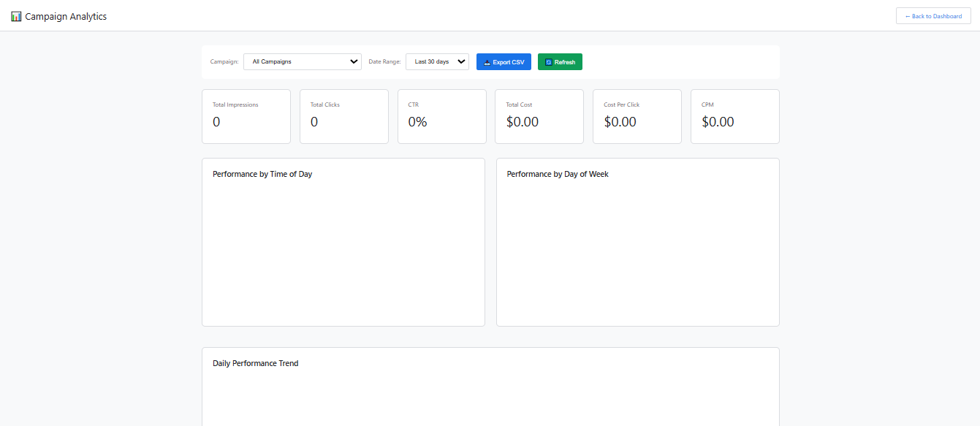Click the download icon on Export CSV
The image size is (980, 426).
click(x=487, y=62)
